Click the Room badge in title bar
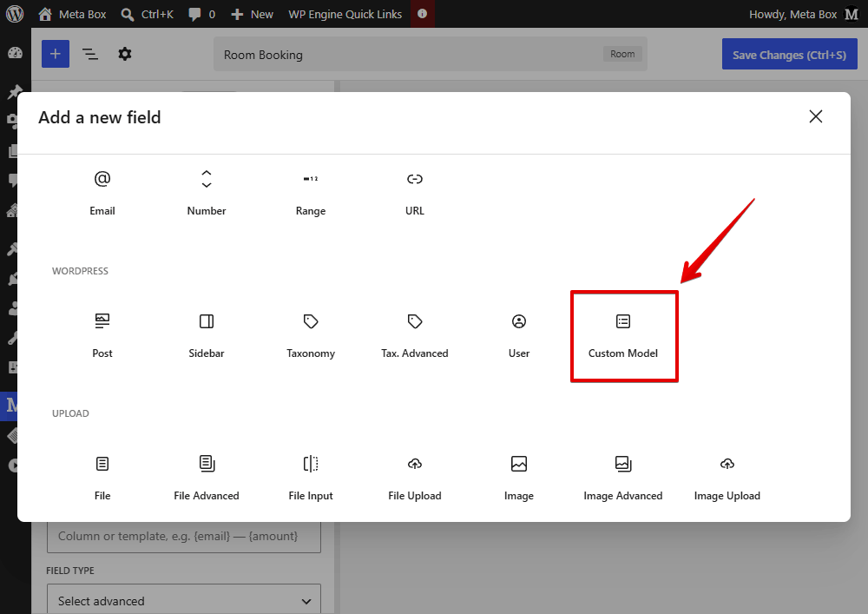The height and width of the screenshot is (614, 868). (x=622, y=54)
